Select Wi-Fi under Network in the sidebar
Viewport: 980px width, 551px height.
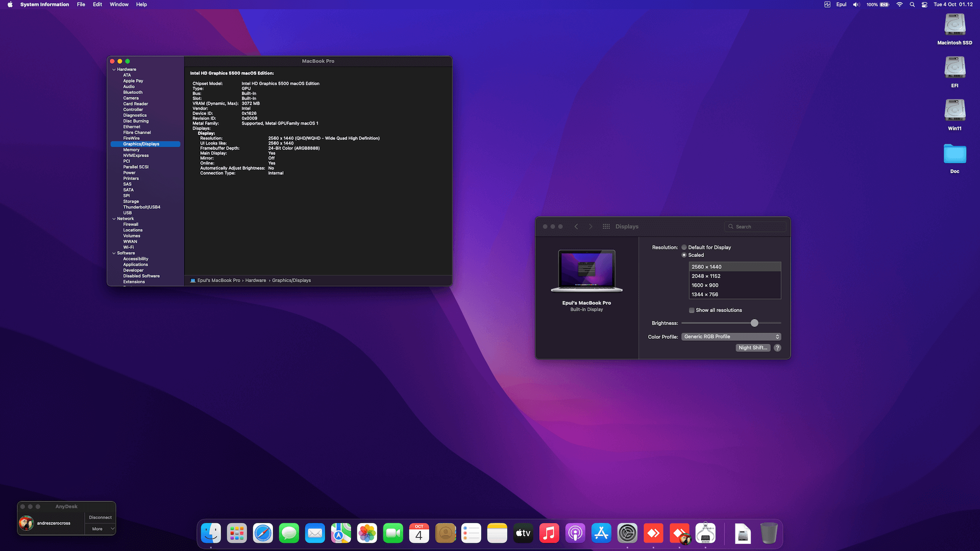tap(128, 247)
